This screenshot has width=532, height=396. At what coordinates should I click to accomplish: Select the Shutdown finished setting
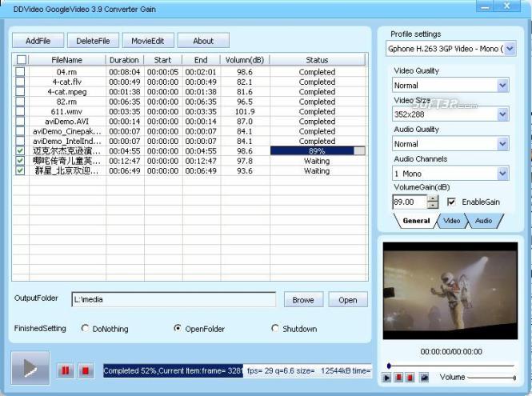click(275, 328)
